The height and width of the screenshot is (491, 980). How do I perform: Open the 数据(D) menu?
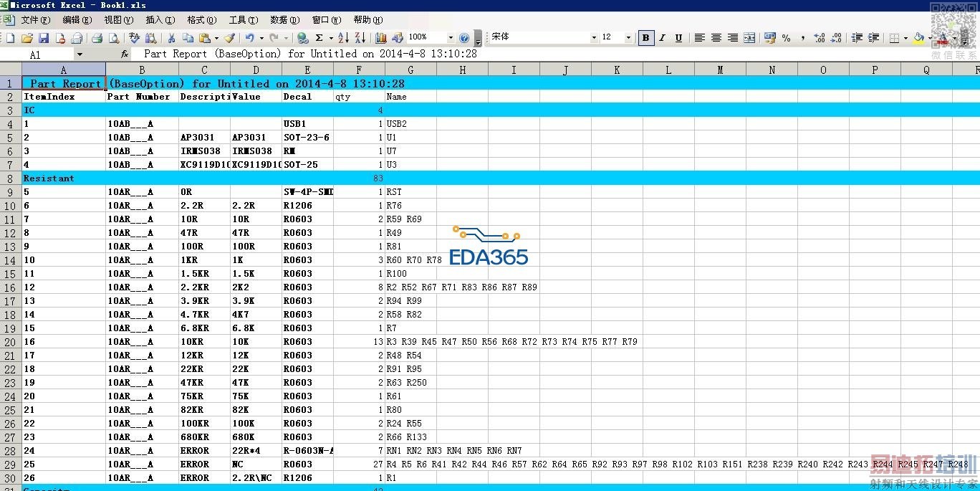click(x=284, y=20)
